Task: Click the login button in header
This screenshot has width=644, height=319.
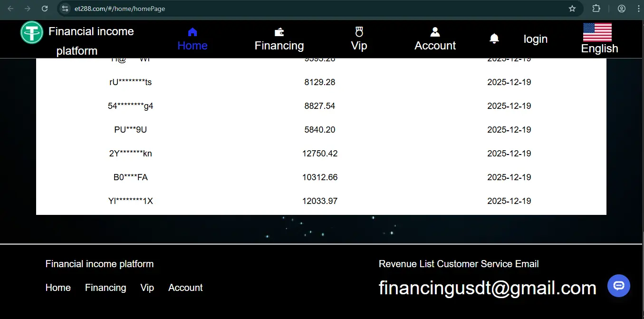Action: point(535,39)
